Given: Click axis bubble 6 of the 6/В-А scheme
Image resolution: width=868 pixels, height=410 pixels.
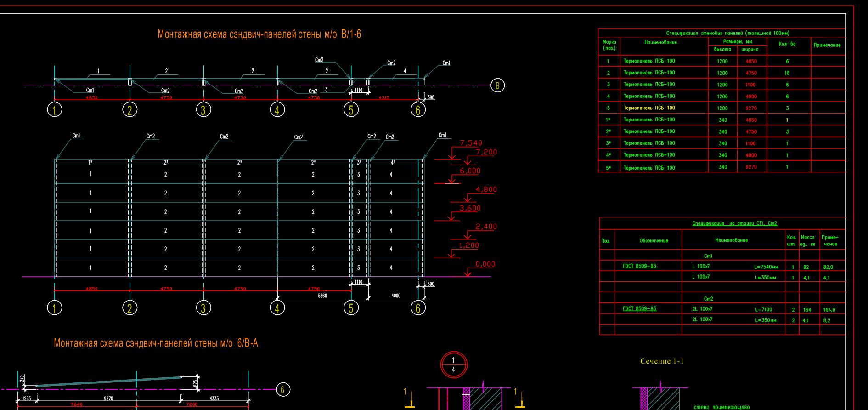Looking at the screenshot, I should (282, 390).
